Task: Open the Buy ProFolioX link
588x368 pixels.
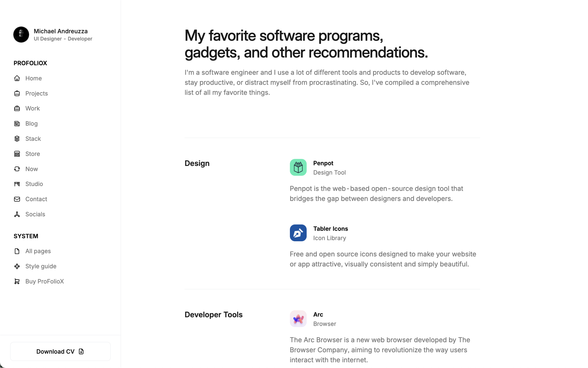Action: pos(45,281)
